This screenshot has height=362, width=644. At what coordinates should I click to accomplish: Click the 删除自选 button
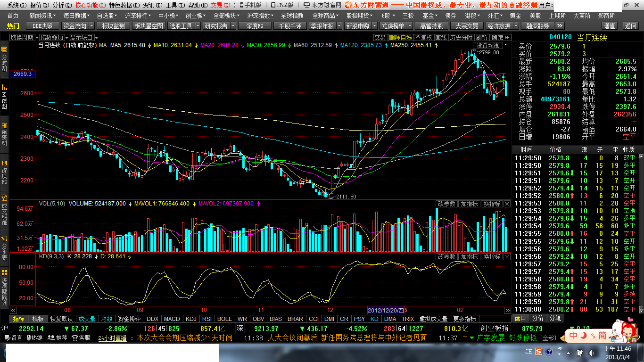[400, 37]
